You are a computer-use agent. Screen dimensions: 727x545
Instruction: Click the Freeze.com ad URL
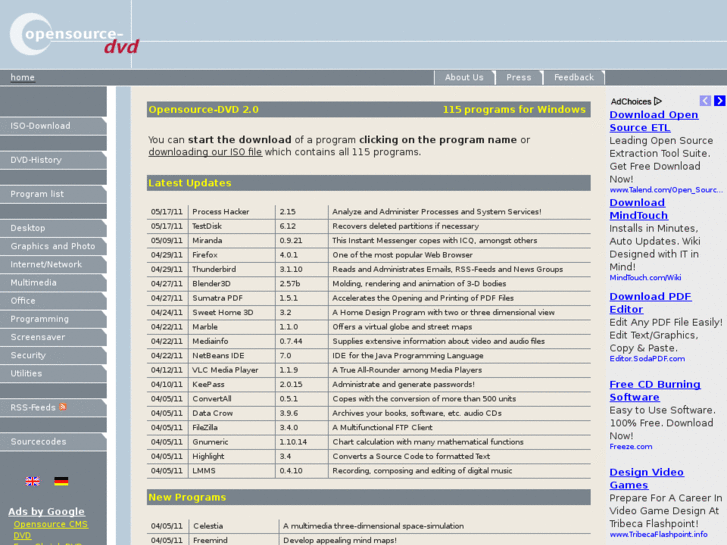631,446
